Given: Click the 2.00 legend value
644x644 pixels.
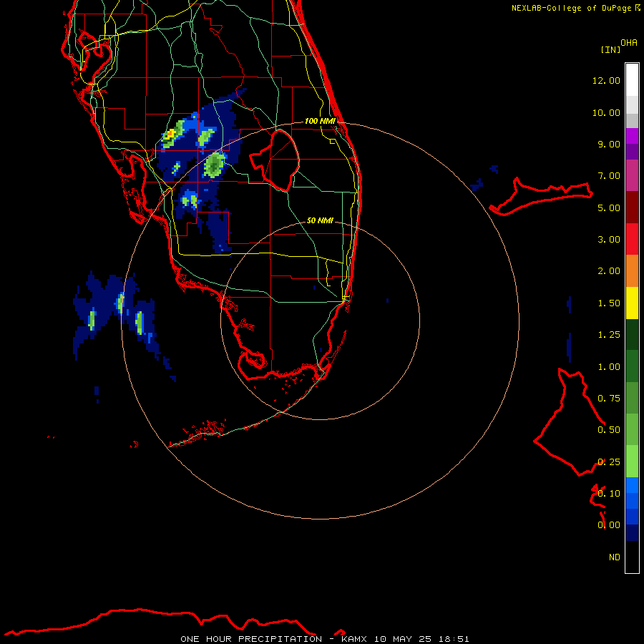Looking at the screenshot, I should 609,271.
